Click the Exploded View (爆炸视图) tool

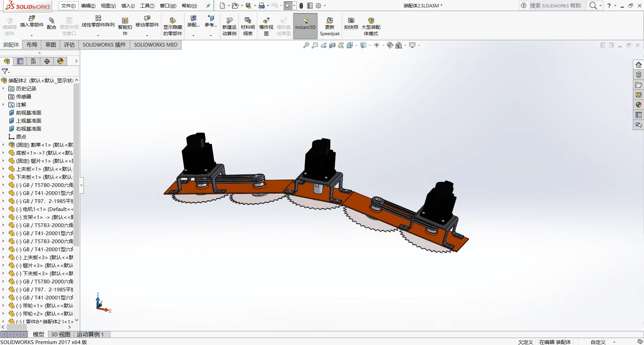pyautogui.click(x=266, y=26)
